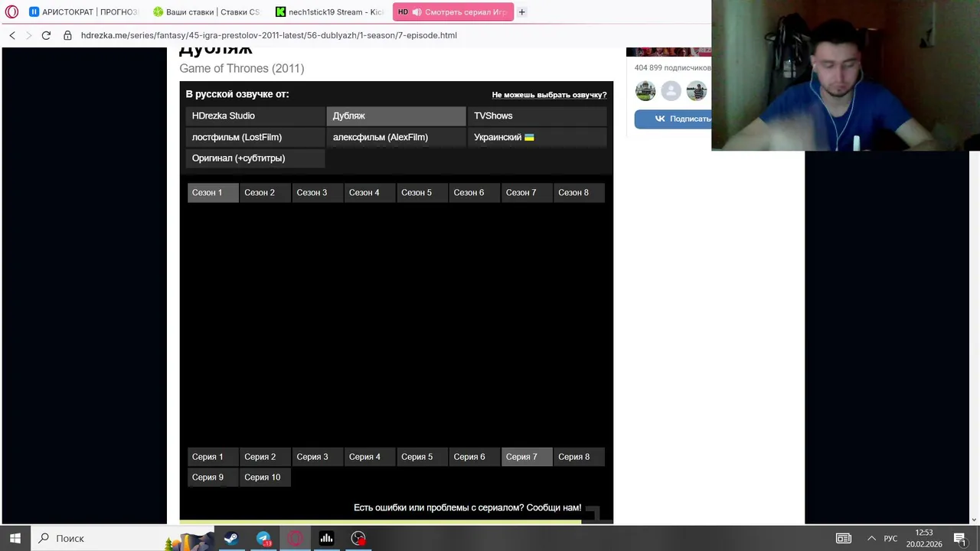This screenshot has width=980, height=551.
Task: Click the Game of Thrones (2011) subtitle
Action: click(x=242, y=68)
